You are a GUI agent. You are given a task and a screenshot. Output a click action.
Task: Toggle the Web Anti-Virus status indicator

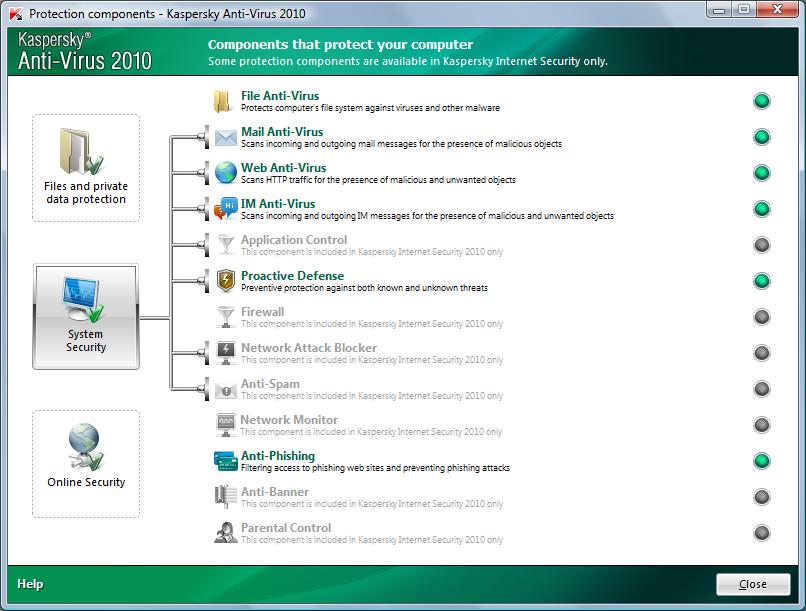pos(762,173)
